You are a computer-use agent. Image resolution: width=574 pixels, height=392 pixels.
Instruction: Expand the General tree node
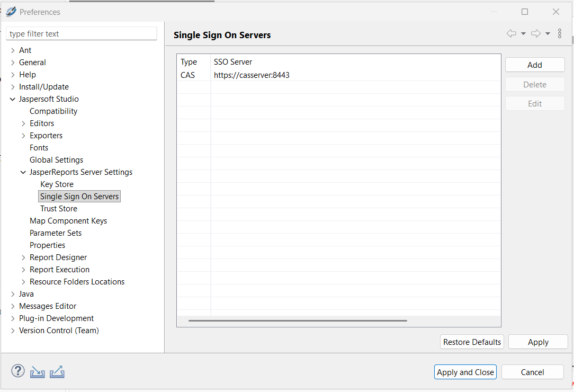tap(13, 63)
